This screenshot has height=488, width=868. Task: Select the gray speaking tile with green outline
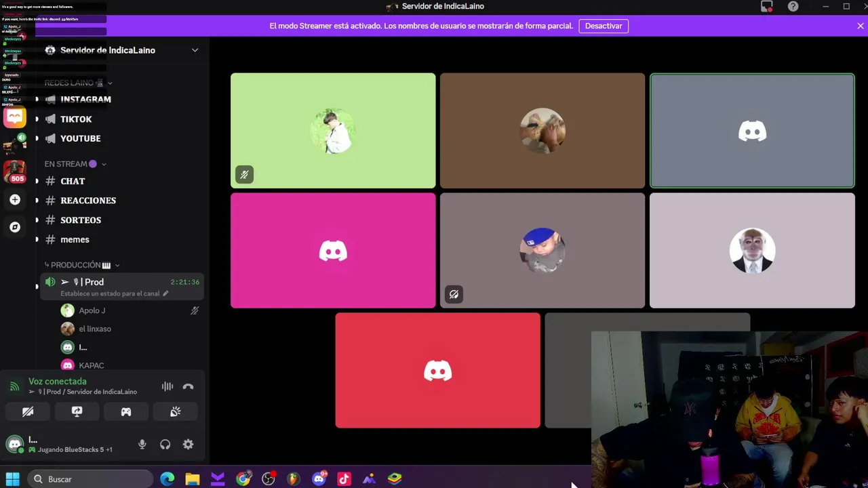tap(752, 131)
